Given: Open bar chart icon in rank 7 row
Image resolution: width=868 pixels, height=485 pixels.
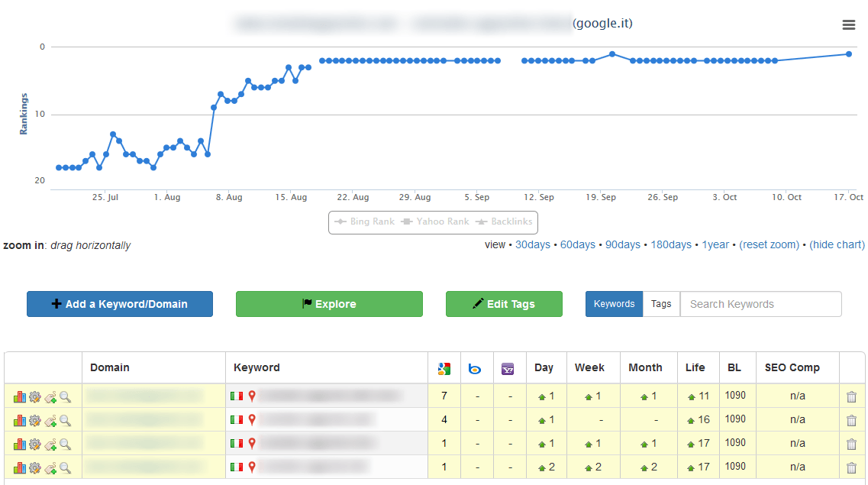Looking at the screenshot, I should coord(19,396).
